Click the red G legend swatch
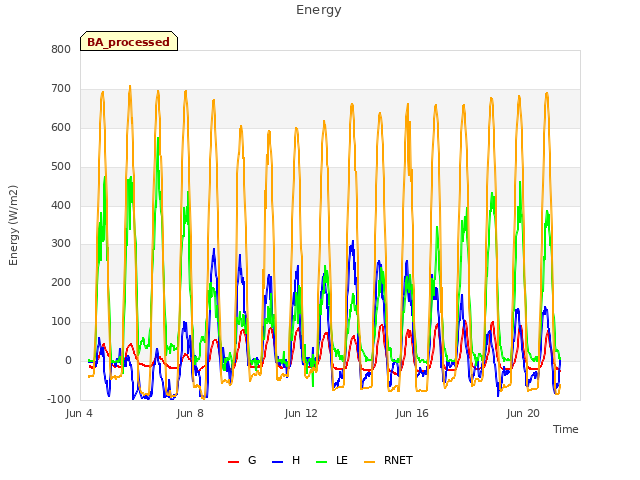 [x=233, y=462]
